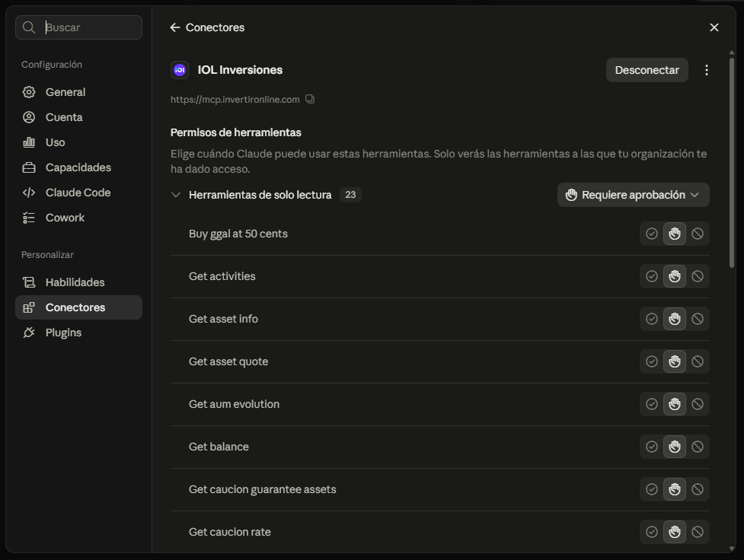Copy the mcp.invertironline.com URL icon

point(310,99)
